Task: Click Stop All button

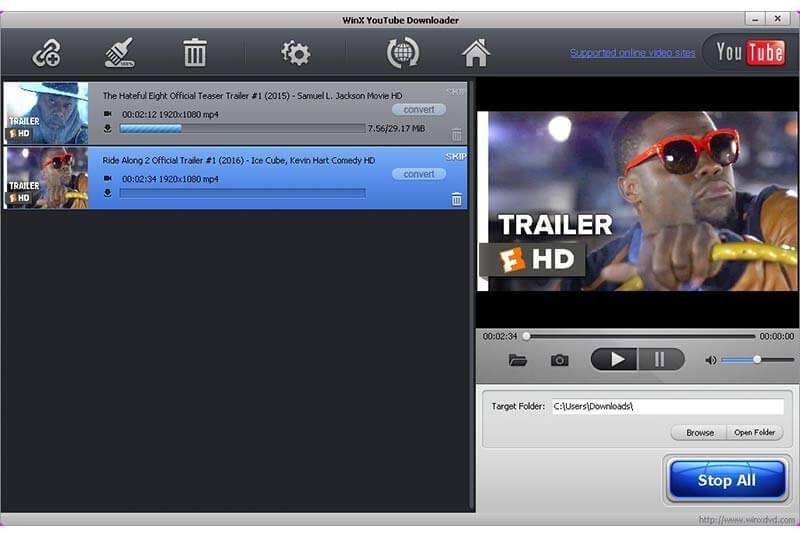Action: [727, 480]
